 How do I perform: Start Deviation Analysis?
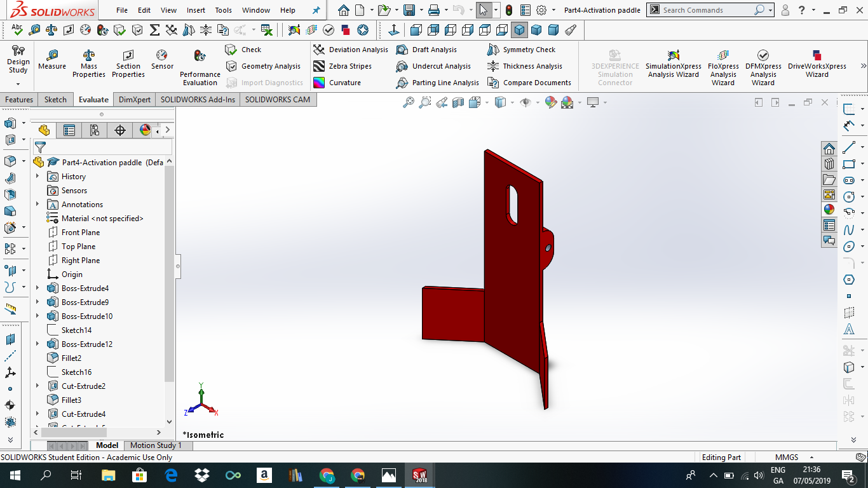(x=351, y=50)
